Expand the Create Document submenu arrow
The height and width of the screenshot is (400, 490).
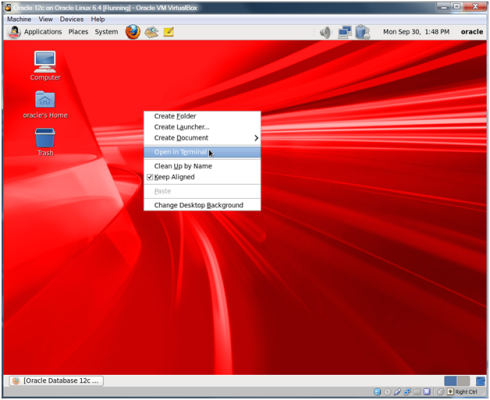[x=256, y=138]
